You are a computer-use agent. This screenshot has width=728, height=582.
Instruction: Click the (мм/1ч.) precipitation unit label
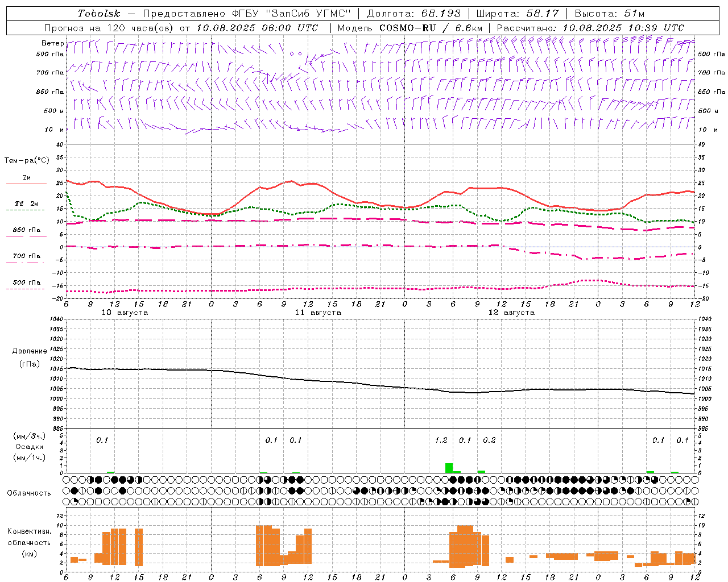coord(29,457)
